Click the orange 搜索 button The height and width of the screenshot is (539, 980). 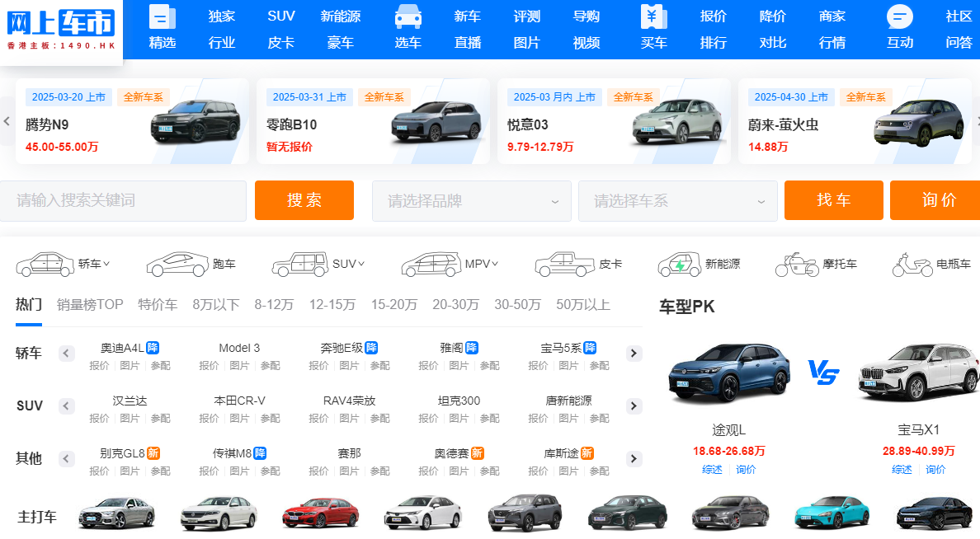coord(304,200)
